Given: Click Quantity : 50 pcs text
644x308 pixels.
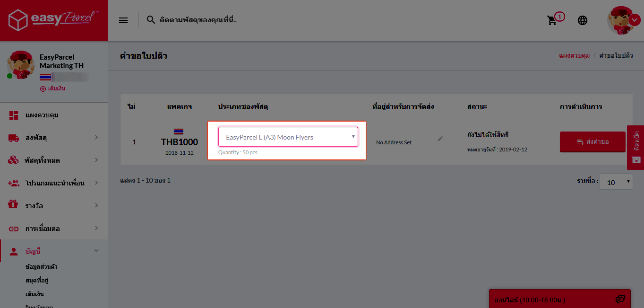Looking at the screenshot, I should point(238,152).
